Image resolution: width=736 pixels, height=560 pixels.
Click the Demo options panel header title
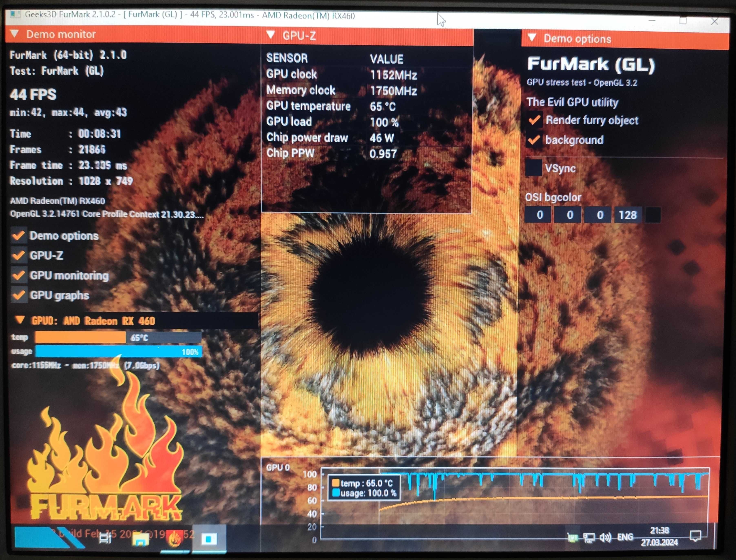point(577,39)
